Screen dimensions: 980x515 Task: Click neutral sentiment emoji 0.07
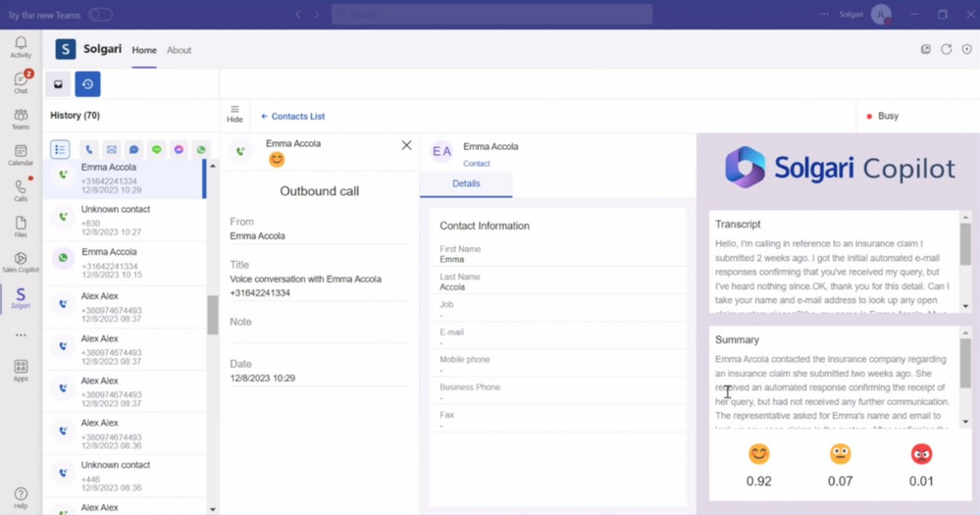[x=840, y=454]
